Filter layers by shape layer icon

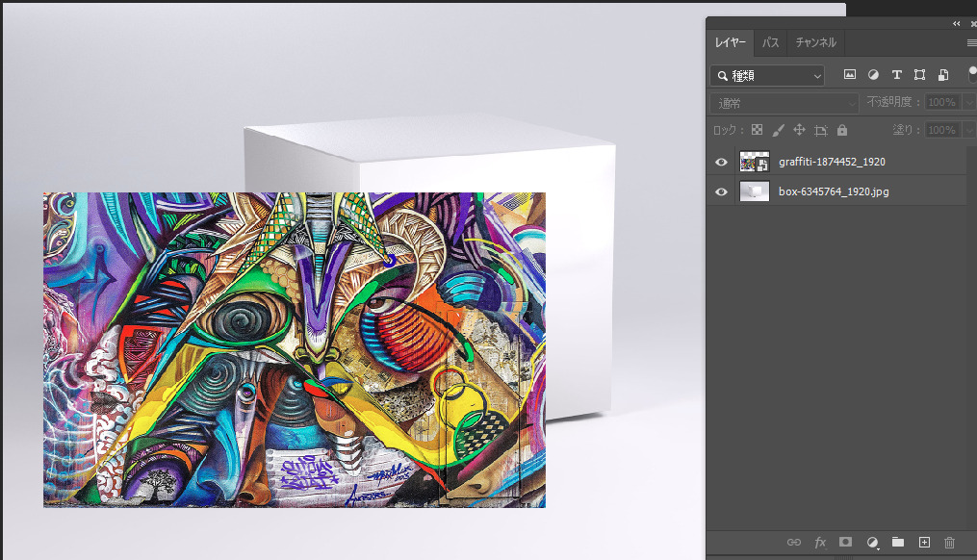coord(919,75)
